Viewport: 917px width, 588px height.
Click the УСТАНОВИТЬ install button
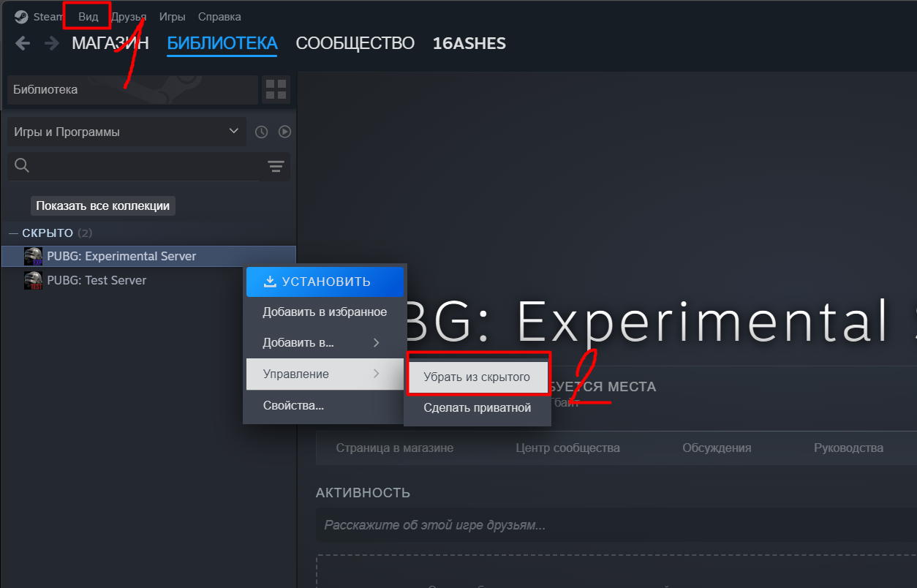coord(325,282)
